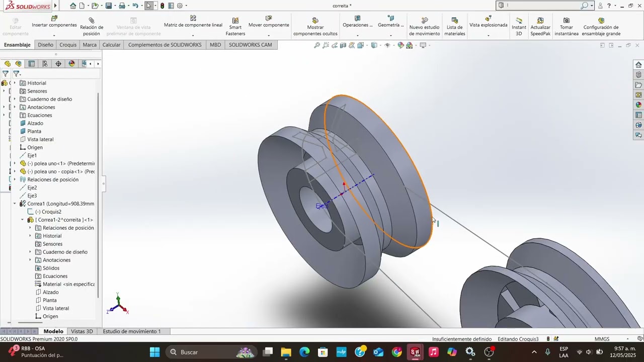The width and height of the screenshot is (644, 362).
Task: Toggle Instant 3D mode
Action: [519, 27]
